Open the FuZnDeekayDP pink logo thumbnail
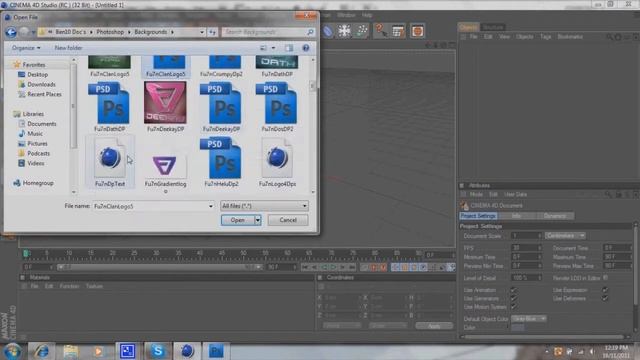This screenshot has width=640, height=360. (x=165, y=102)
